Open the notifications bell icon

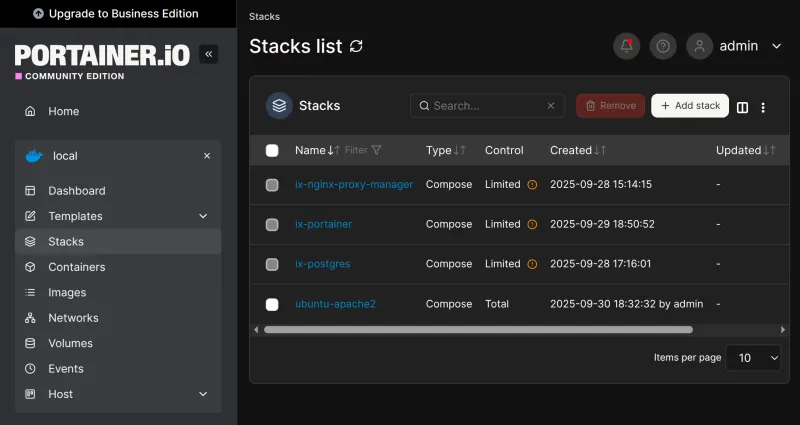pos(627,46)
